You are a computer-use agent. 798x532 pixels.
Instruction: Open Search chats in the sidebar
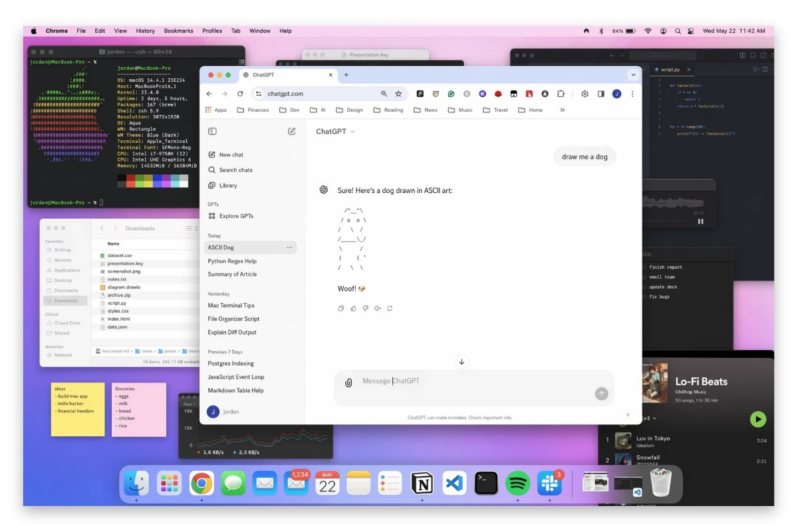click(234, 170)
